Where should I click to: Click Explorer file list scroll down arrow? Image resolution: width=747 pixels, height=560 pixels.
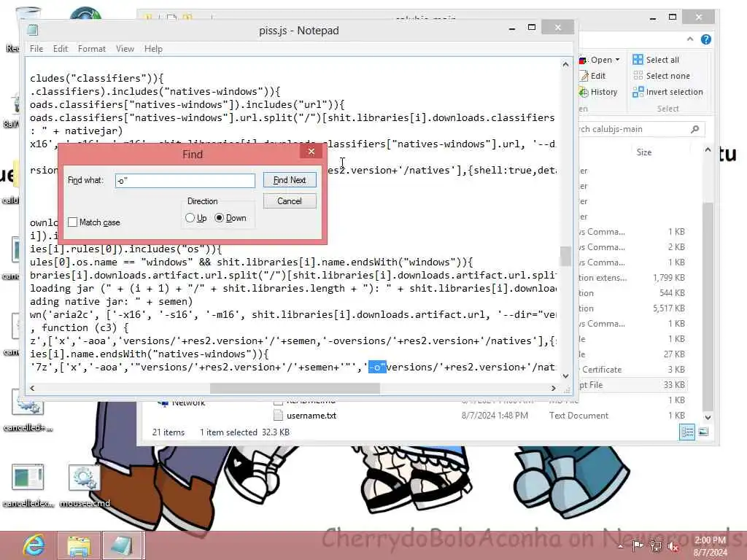click(x=708, y=417)
